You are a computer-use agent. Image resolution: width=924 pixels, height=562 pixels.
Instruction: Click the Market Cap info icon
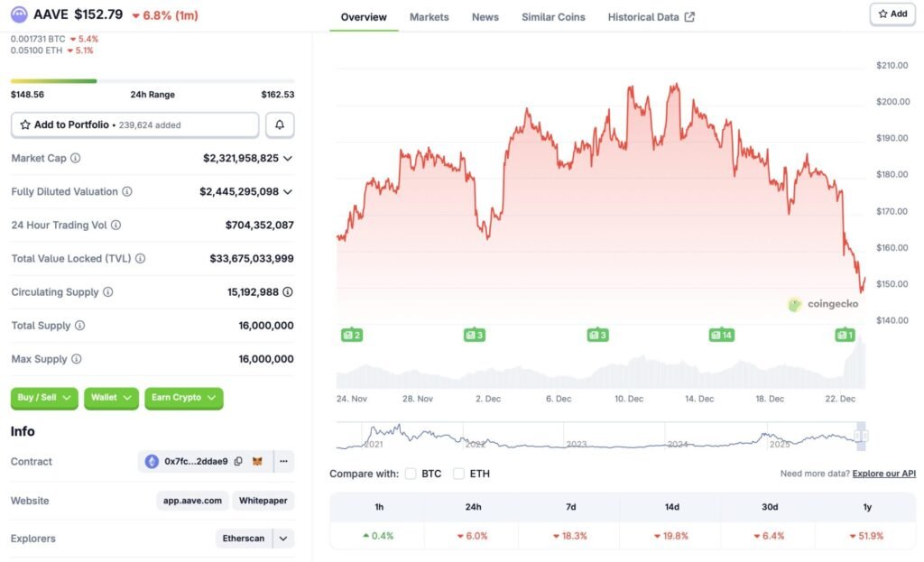click(x=75, y=158)
